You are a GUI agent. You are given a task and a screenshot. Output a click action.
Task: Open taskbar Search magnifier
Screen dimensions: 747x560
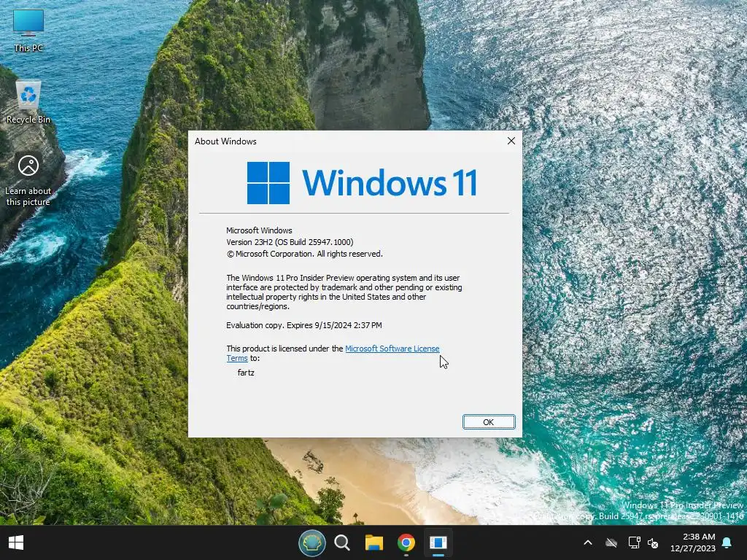pos(342,542)
